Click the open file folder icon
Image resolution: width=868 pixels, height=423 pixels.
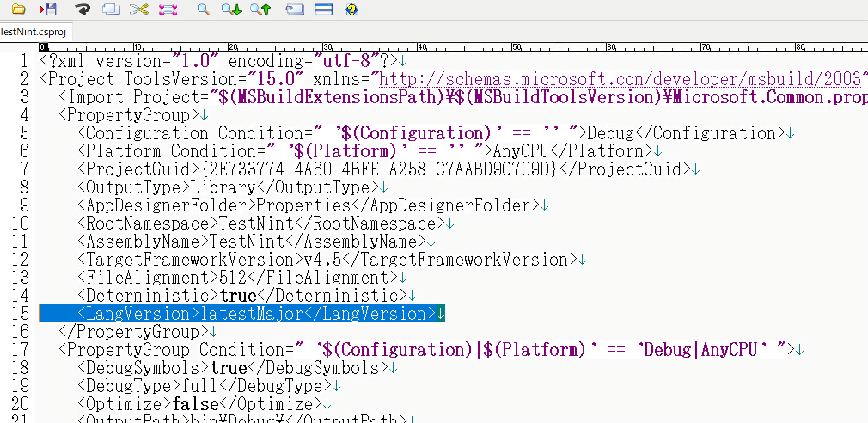pyautogui.click(x=18, y=9)
